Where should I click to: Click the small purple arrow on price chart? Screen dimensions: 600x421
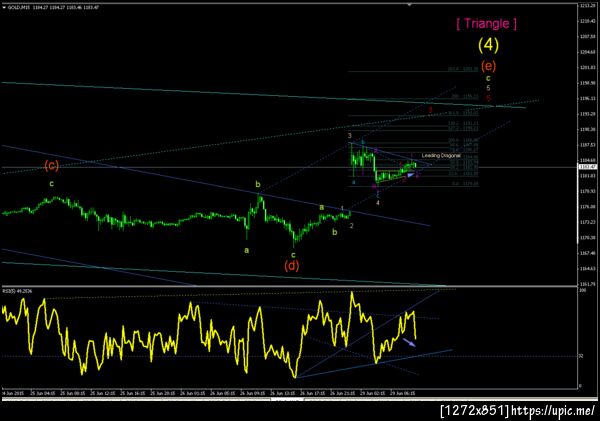point(410,175)
